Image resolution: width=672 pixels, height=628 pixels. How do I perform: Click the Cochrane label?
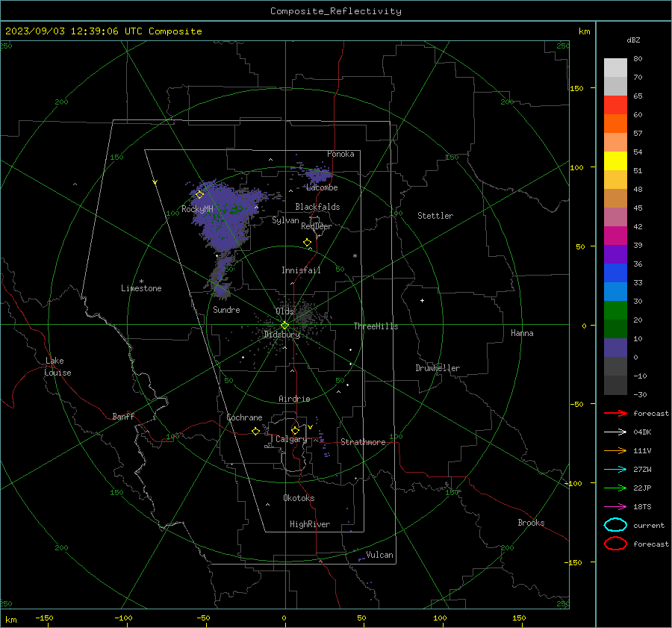pyautogui.click(x=244, y=417)
